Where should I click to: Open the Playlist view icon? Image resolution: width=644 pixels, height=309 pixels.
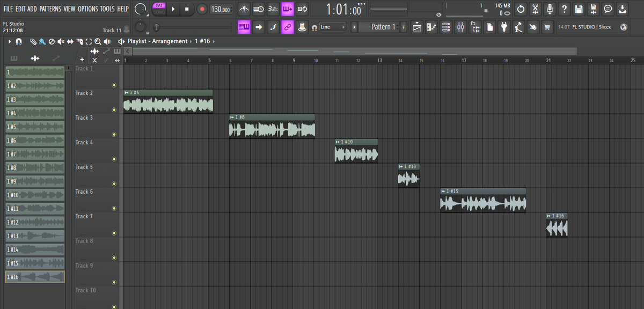[x=417, y=27]
